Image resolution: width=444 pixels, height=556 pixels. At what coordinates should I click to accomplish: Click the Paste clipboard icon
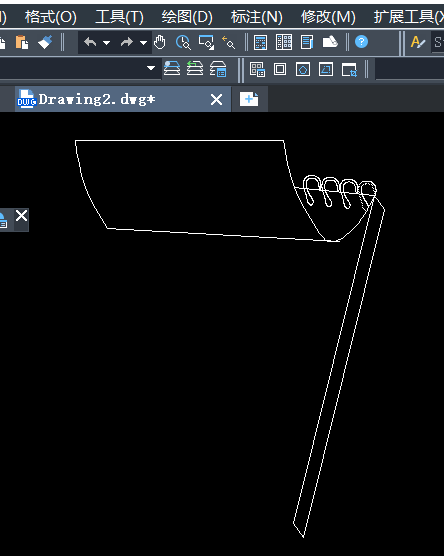22,43
